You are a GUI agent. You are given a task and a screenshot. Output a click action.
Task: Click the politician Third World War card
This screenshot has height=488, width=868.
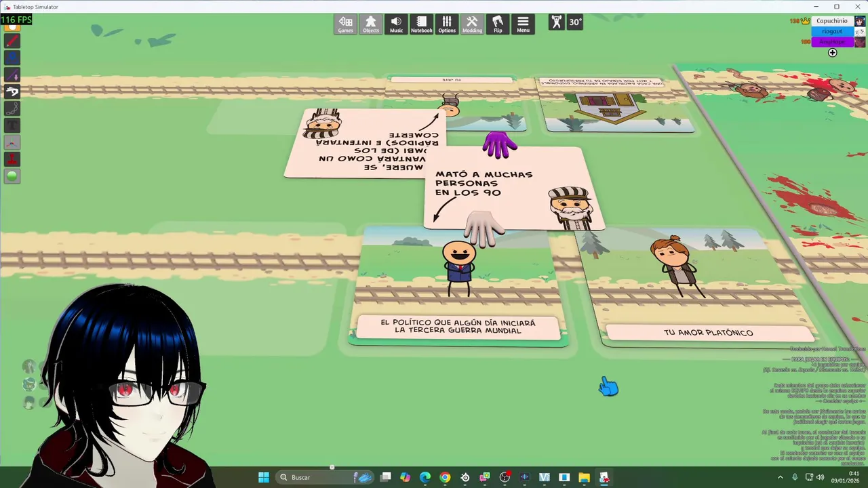pyautogui.click(x=459, y=286)
